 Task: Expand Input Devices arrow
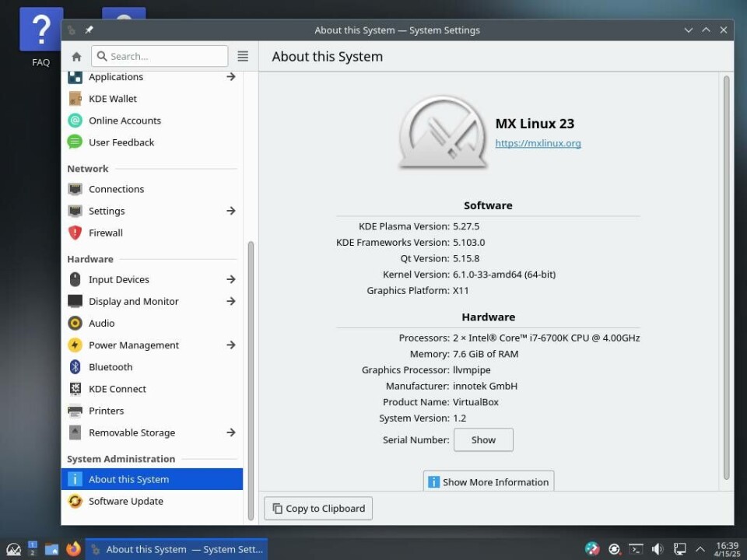click(x=231, y=279)
